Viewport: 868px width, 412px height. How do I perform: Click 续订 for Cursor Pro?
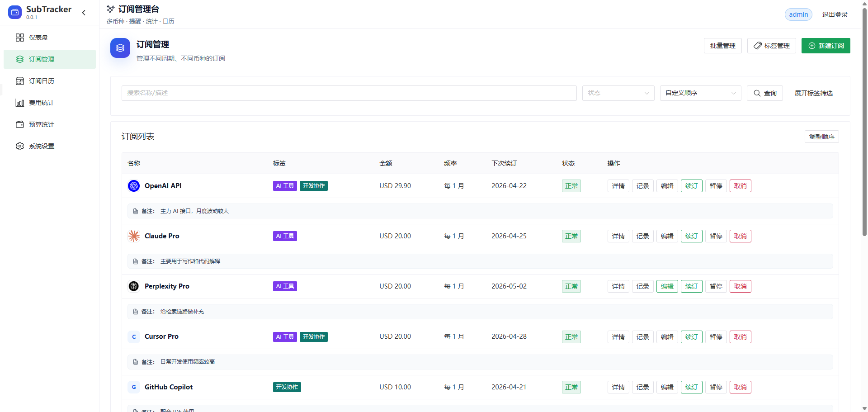point(692,337)
